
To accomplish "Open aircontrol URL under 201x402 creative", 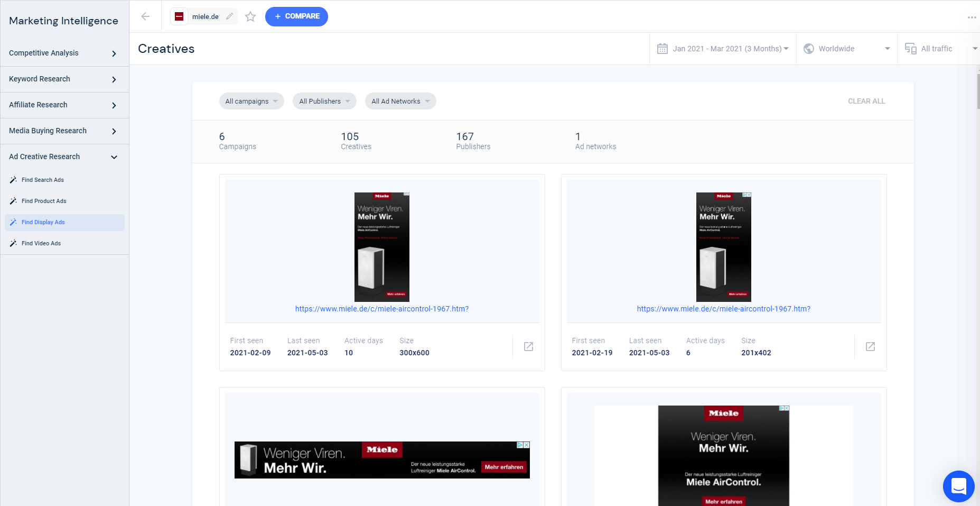I will point(724,309).
